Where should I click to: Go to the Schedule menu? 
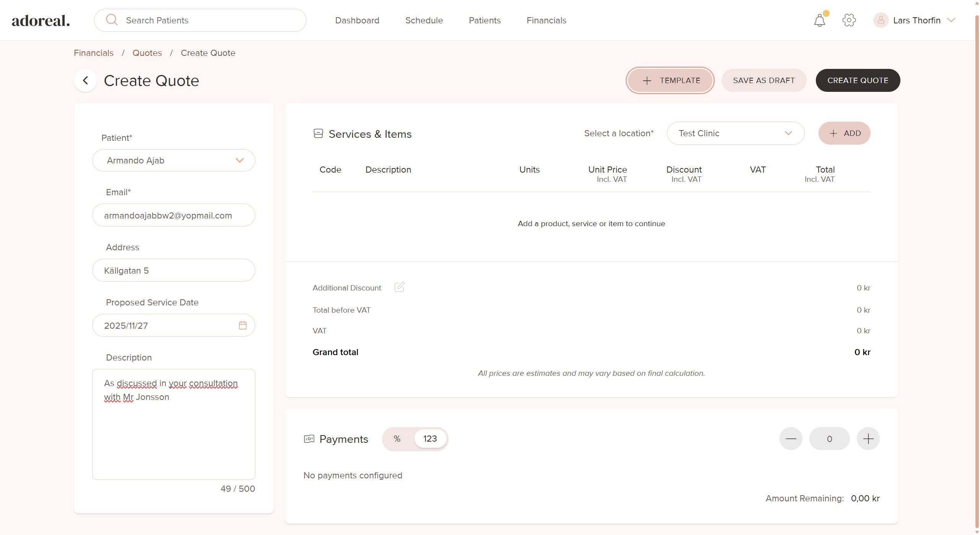(x=424, y=20)
